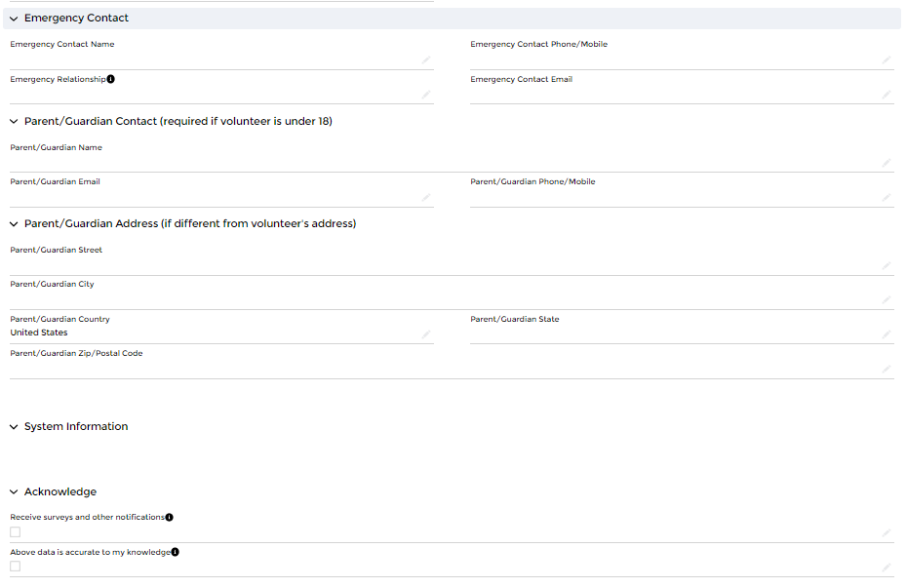The height and width of the screenshot is (588, 907).
Task: Collapse the Parent/Guardian Address section
Action: [x=14, y=224]
